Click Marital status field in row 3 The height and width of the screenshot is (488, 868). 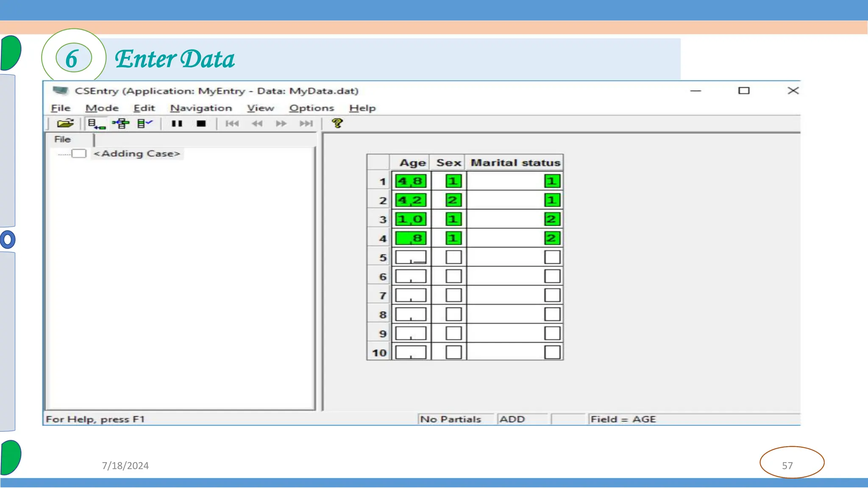point(552,219)
